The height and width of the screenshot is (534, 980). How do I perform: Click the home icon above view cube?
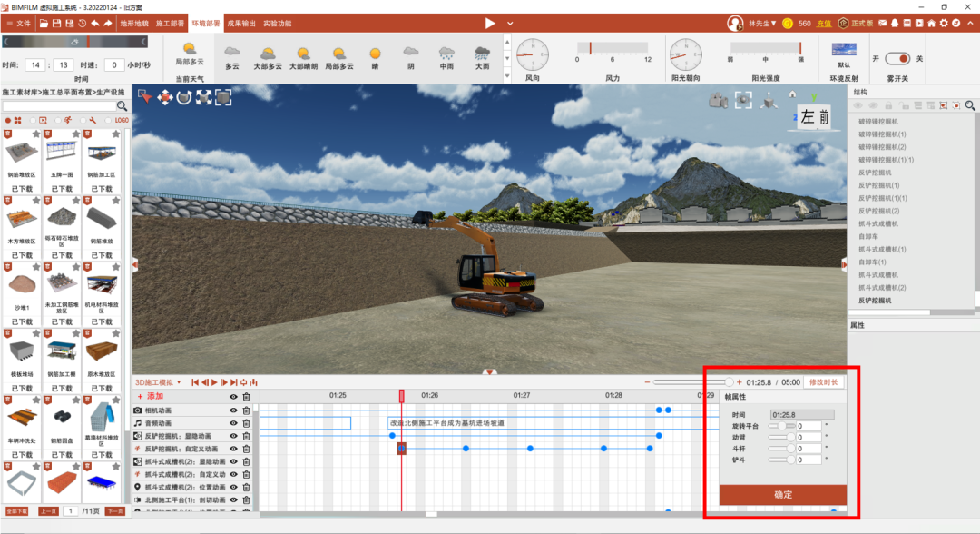point(792,94)
